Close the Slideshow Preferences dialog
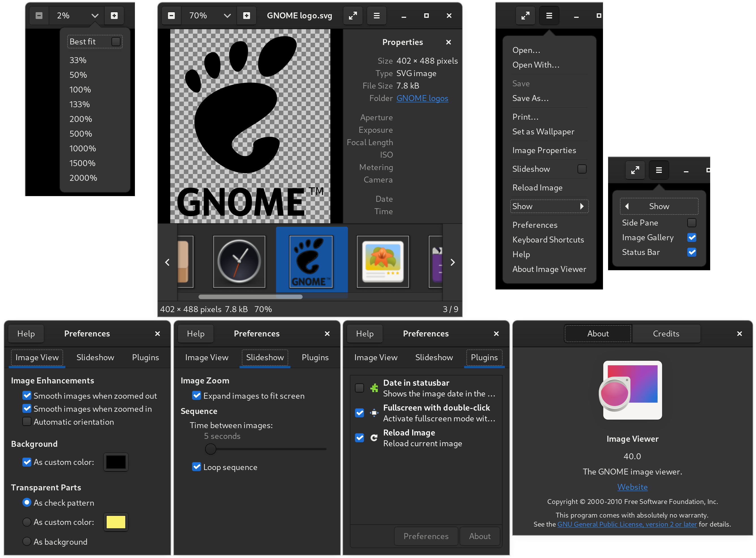756x558 pixels. click(x=327, y=334)
